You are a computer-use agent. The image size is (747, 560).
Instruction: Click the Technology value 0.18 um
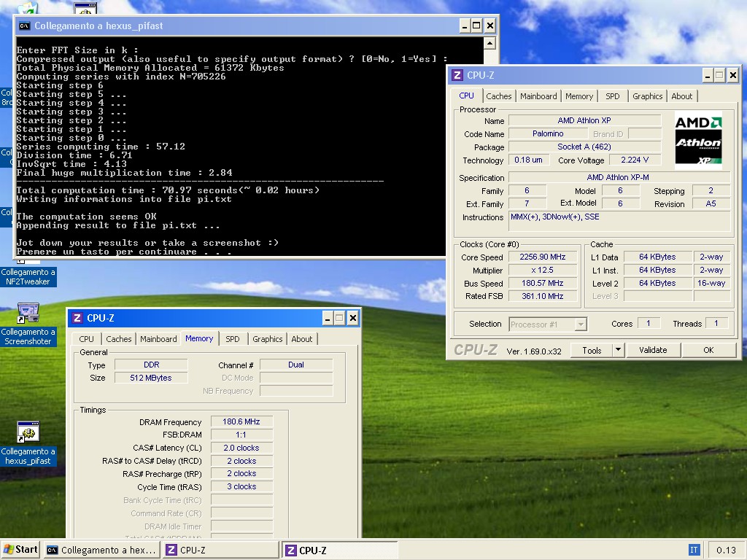(x=528, y=160)
